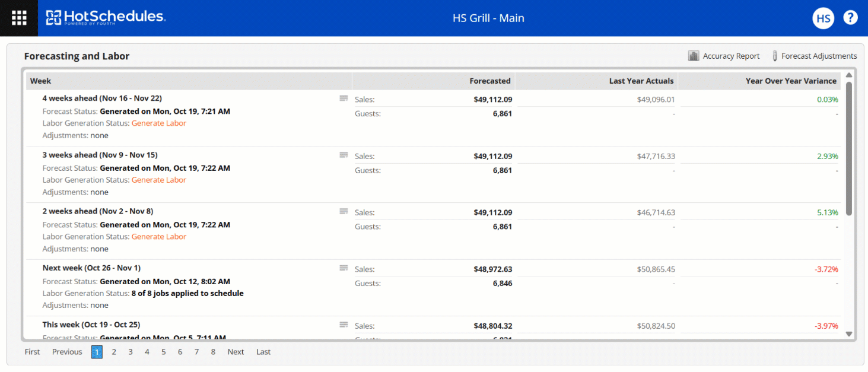Select the 4 weeks ahead row title
Screen dimensions: 868x372
102,98
